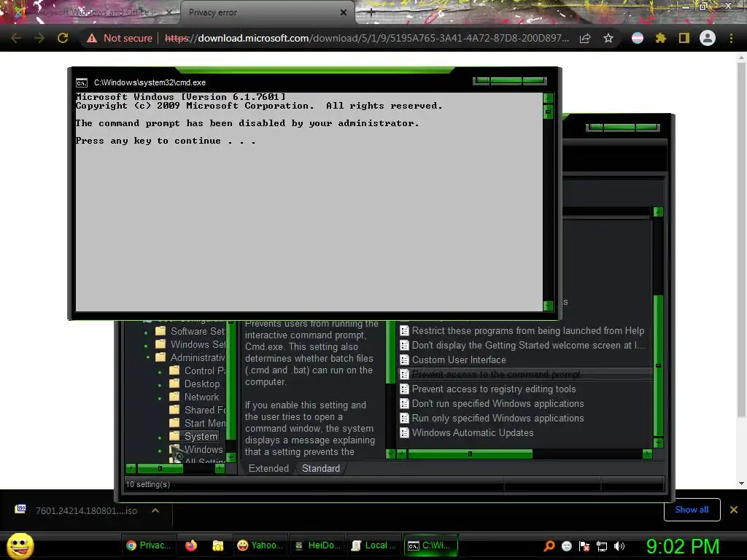747x560 pixels.
Task: Open the file explorer folder on taskbar
Action: [x=217, y=545]
